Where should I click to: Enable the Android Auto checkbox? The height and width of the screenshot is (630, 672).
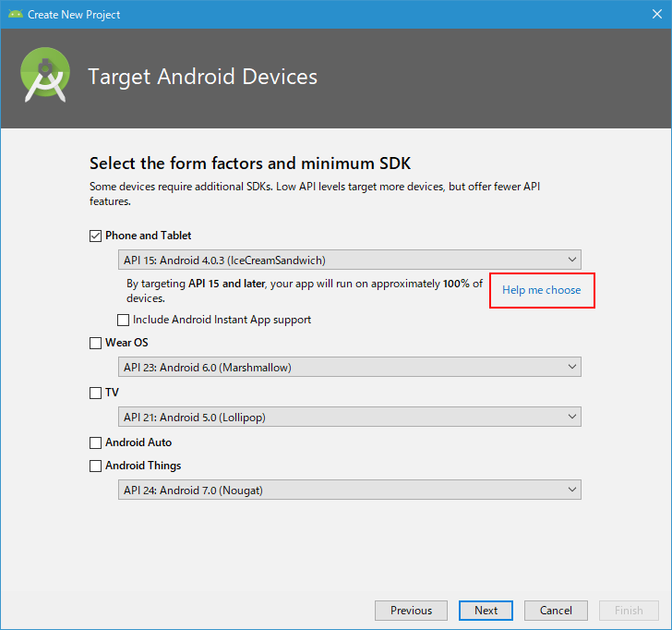[95, 442]
